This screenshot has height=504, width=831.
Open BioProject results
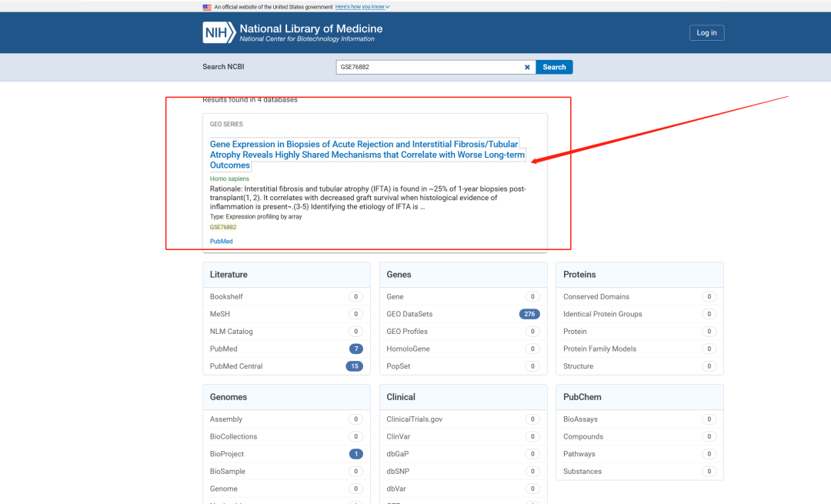[286, 454]
